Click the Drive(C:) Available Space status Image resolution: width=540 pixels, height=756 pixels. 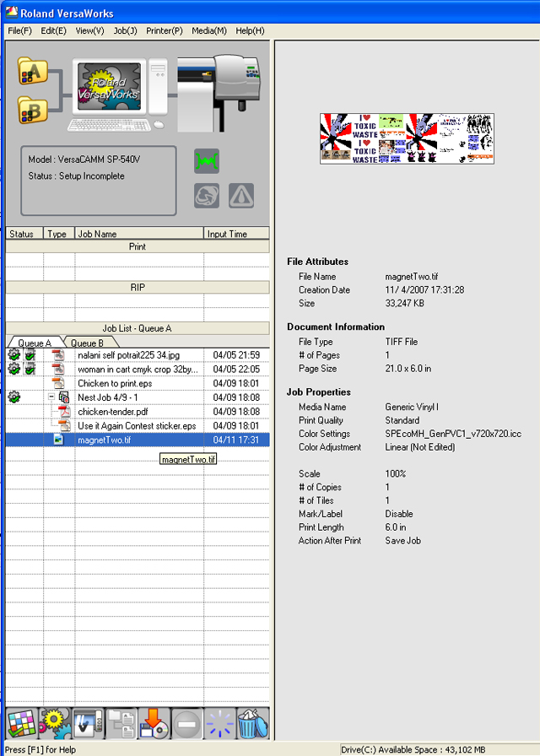pyautogui.click(x=413, y=750)
